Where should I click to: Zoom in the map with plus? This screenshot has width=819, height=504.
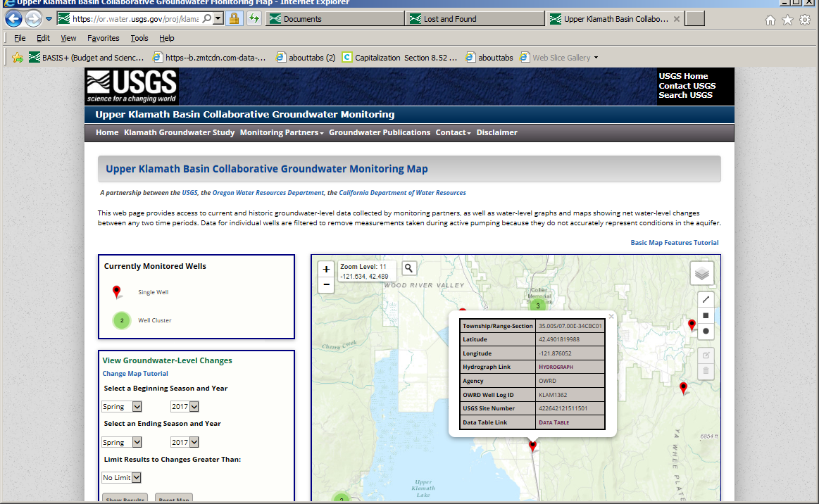coord(326,270)
